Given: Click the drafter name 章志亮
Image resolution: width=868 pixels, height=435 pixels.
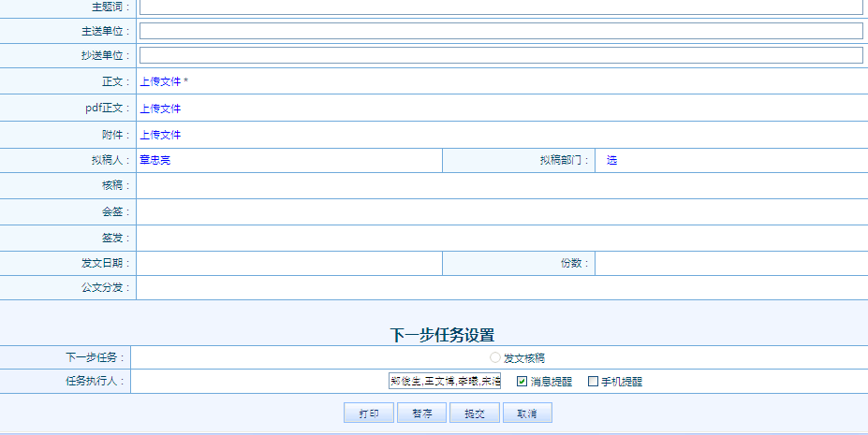Looking at the screenshot, I should coord(154,160).
